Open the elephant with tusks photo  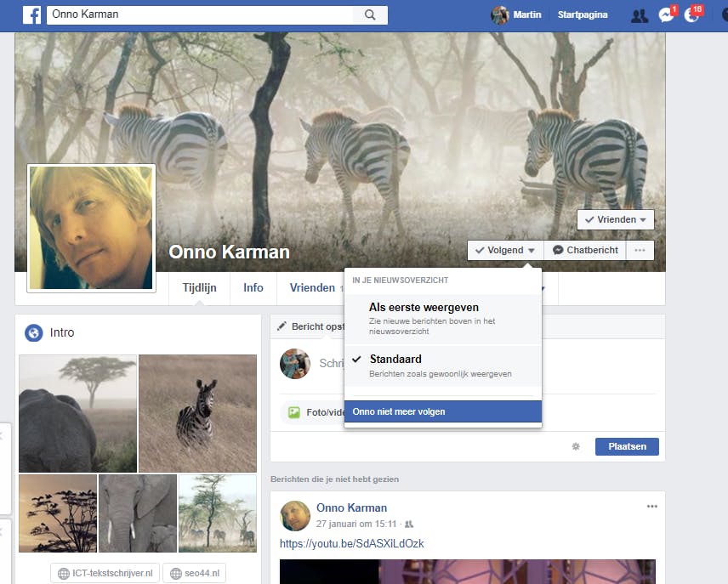(x=138, y=513)
